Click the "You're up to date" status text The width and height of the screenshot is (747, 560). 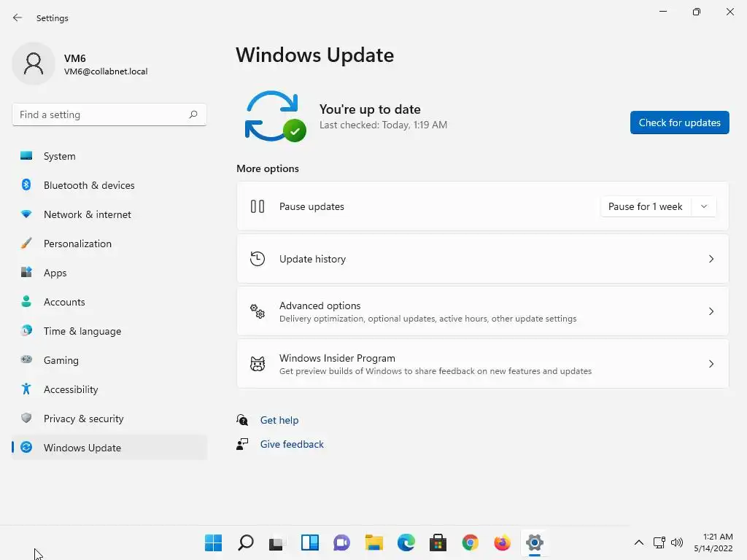click(370, 109)
